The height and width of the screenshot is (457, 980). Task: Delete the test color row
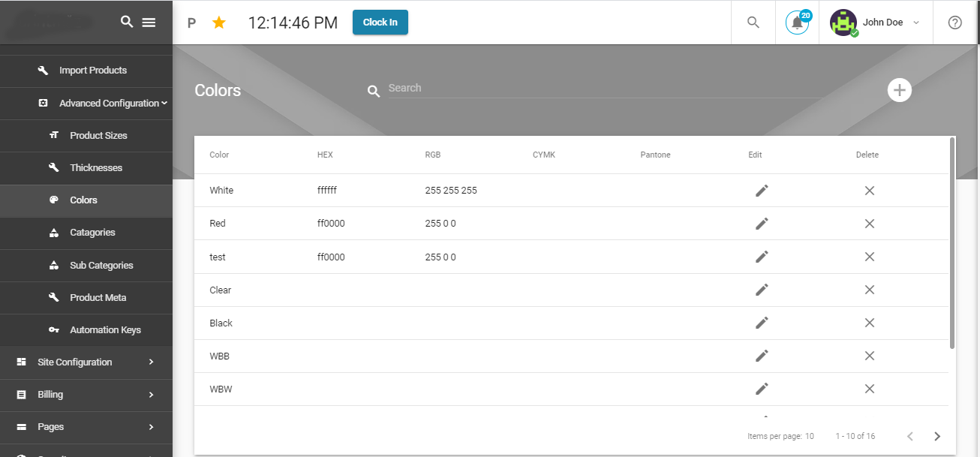tap(870, 257)
